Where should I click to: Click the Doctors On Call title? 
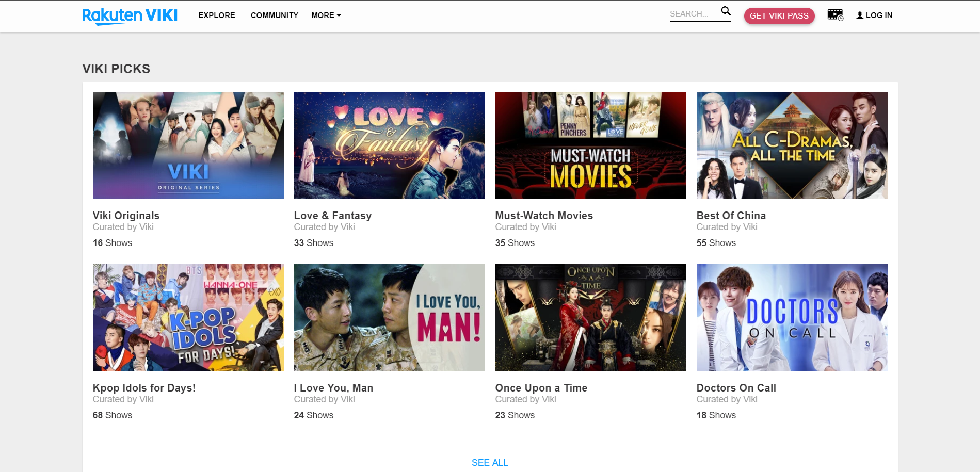[736, 388]
